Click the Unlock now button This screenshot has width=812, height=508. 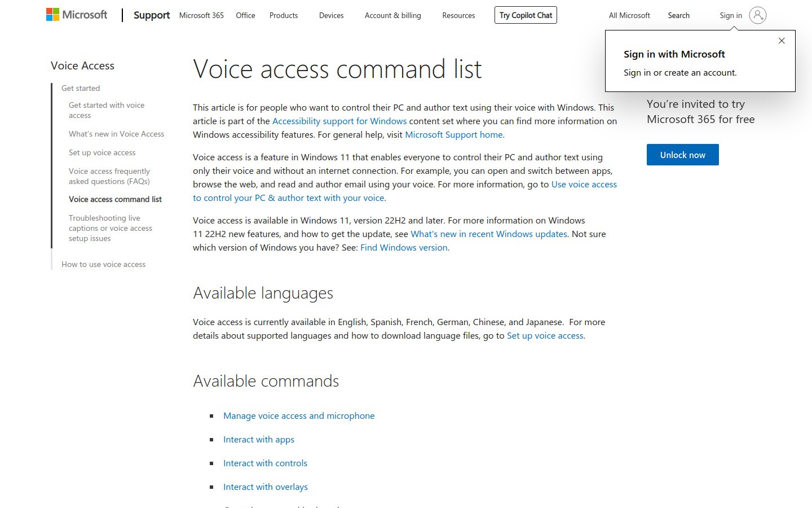682,155
